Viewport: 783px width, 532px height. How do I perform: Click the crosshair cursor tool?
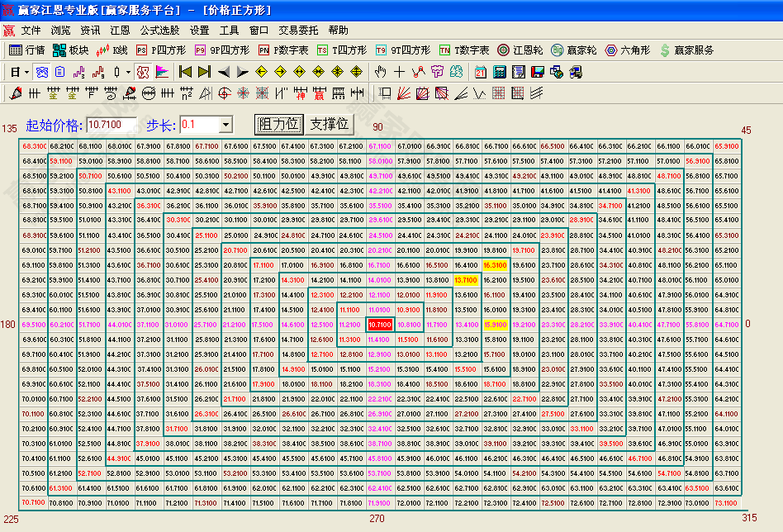coord(400,72)
